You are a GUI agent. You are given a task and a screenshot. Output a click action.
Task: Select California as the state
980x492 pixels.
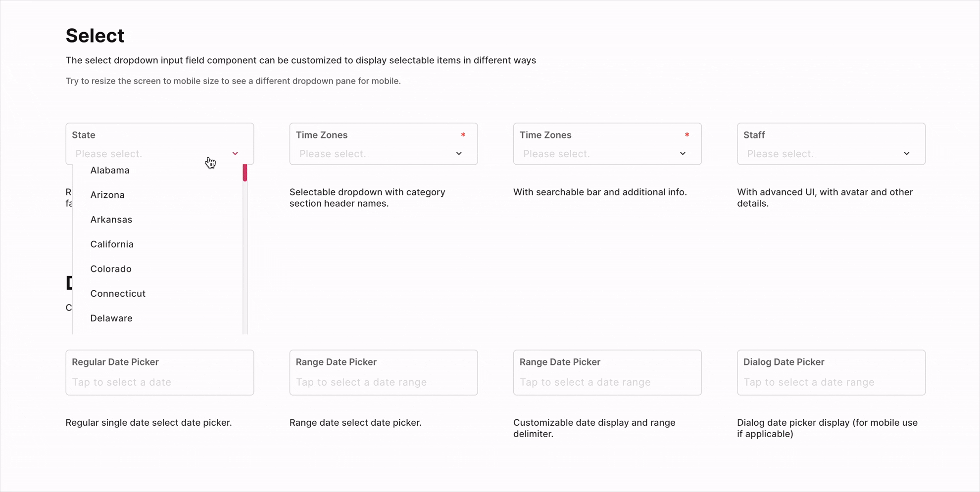point(111,244)
